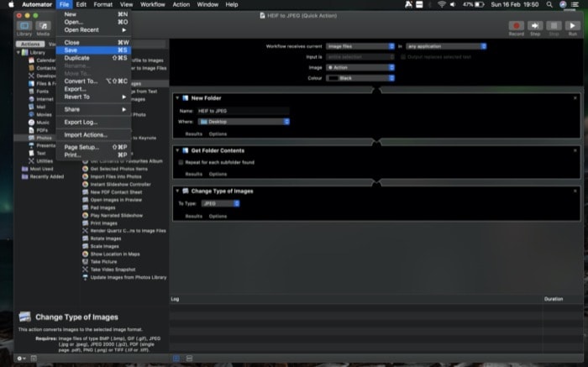
Task: Select Play Narrated Slideshow action
Action: point(113,216)
